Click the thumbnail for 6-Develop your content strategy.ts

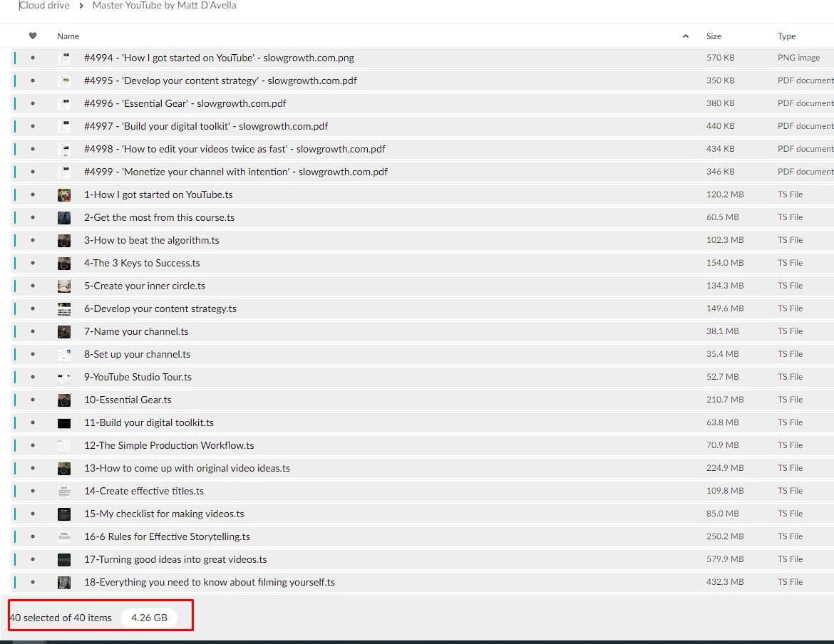[64, 309]
